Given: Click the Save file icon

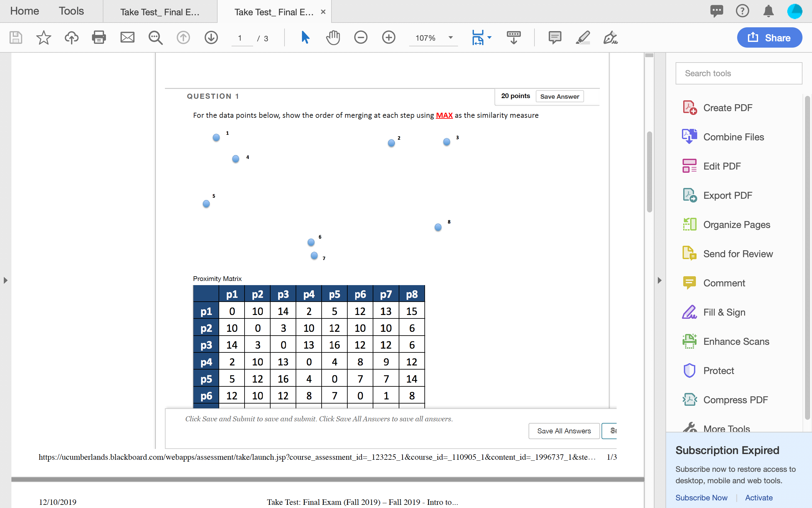Looking at the screenshot, I should [x=16, y=38].
